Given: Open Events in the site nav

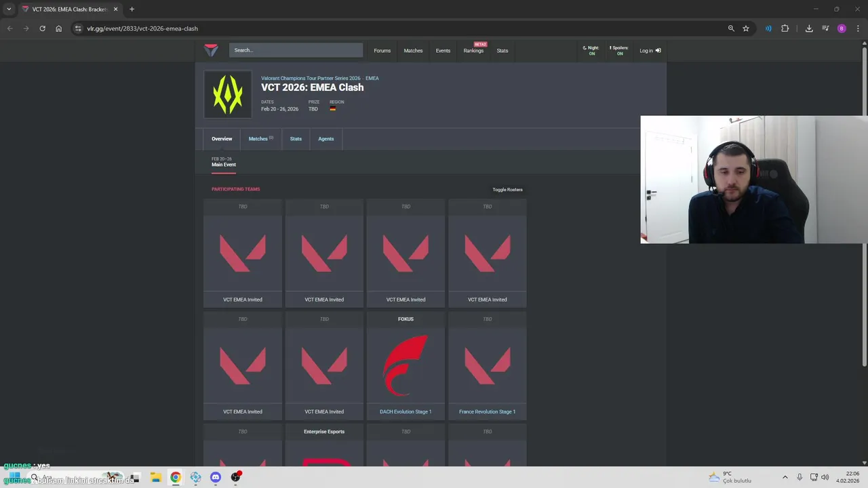Looking at the screenshot, I should pos(443,51).
